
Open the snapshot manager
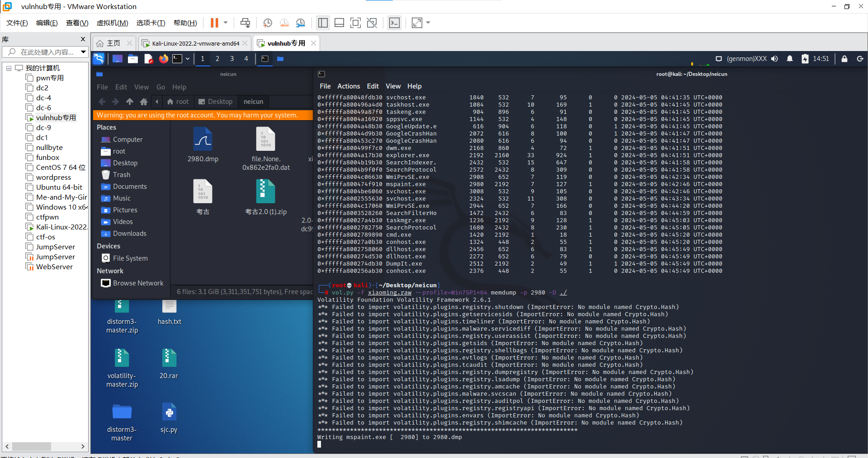[x=301, y=23]
